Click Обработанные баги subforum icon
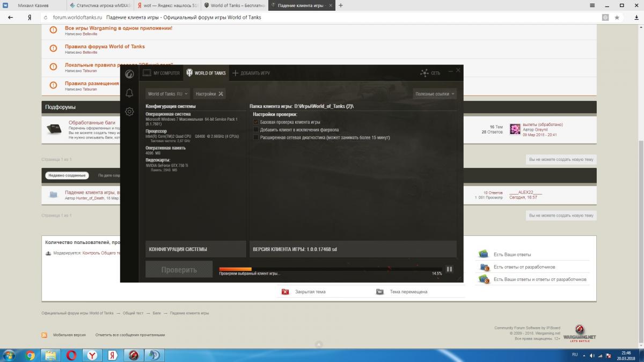 [54, 129]
